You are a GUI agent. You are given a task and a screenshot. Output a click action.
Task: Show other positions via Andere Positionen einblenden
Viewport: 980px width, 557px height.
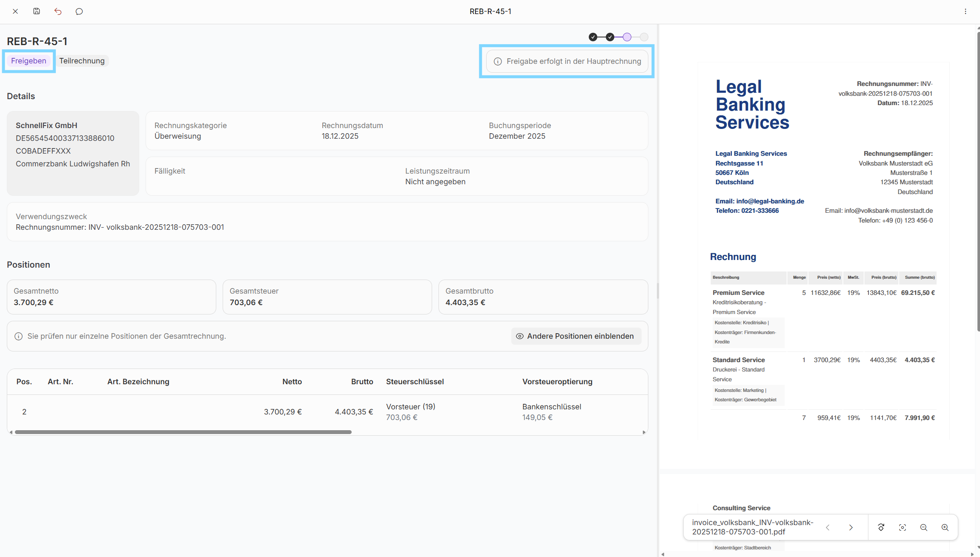coord(576,336)
